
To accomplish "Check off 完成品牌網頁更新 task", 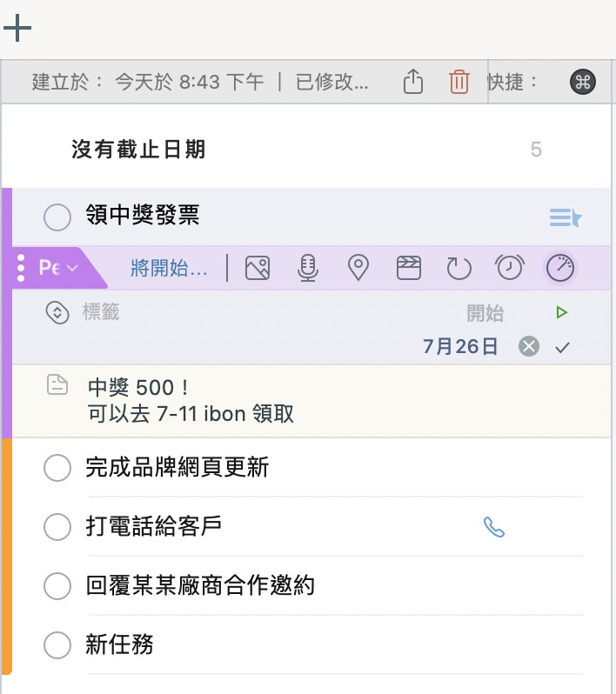I will 57,467.
